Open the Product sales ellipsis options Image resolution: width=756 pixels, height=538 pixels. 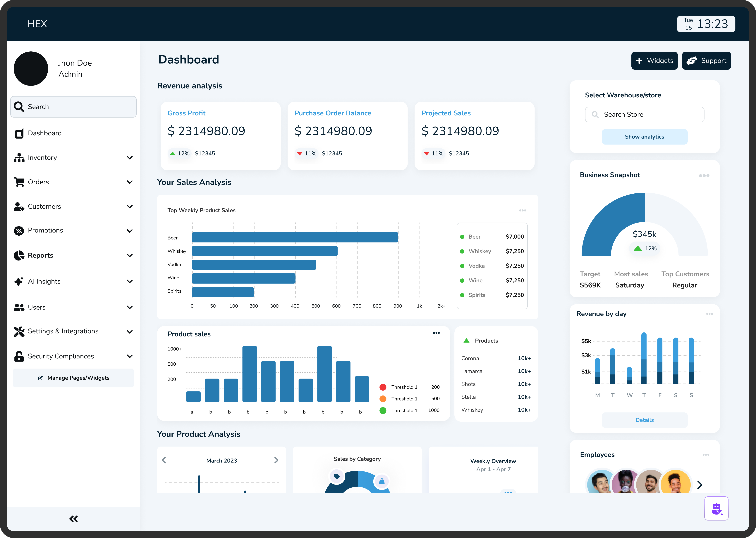[x=436, y=333]
